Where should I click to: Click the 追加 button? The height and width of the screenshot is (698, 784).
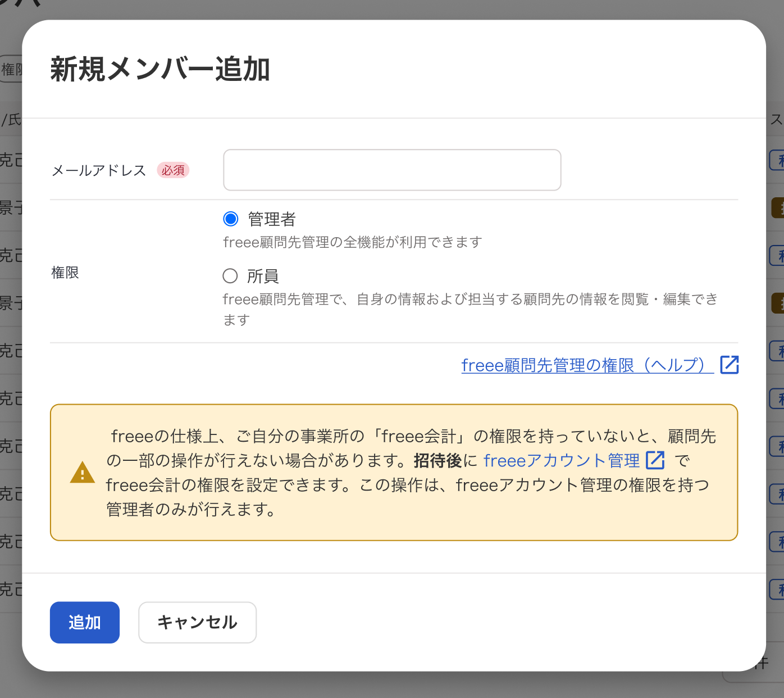pyautogui.click(x=85, y=623)
